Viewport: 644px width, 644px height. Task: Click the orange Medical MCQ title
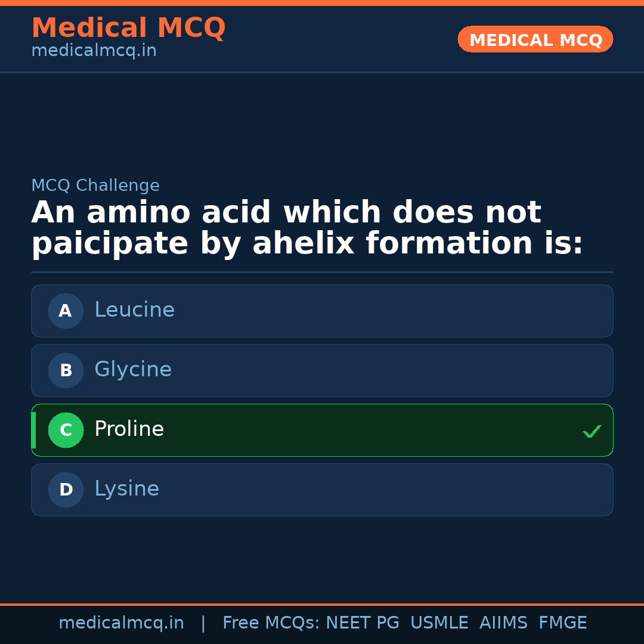point(128,28)
